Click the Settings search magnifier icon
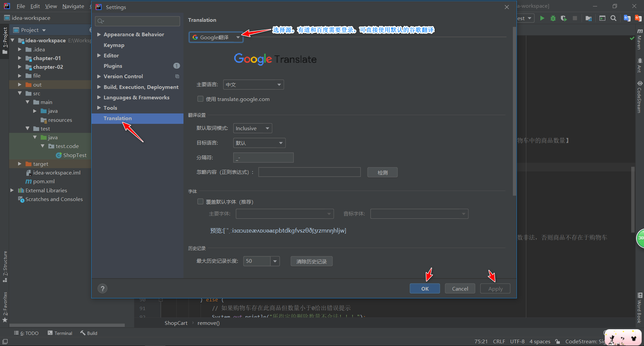Viewport: 644px width, 346px height. tap(100, 21)
